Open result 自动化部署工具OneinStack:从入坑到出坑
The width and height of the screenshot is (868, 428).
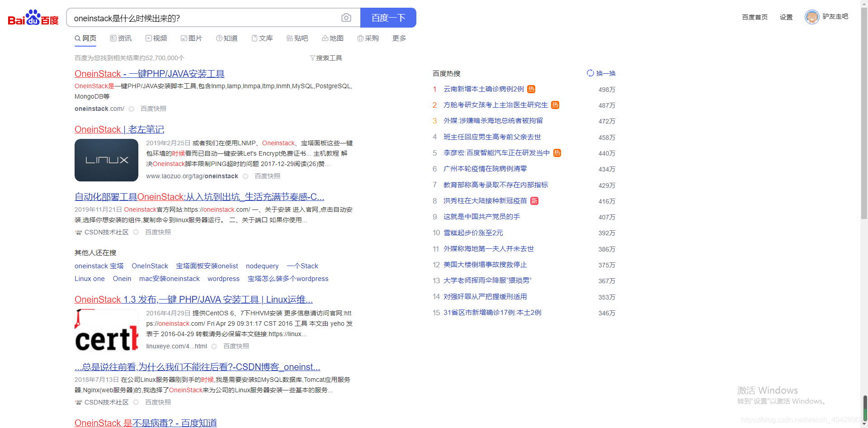coord(199,197)
